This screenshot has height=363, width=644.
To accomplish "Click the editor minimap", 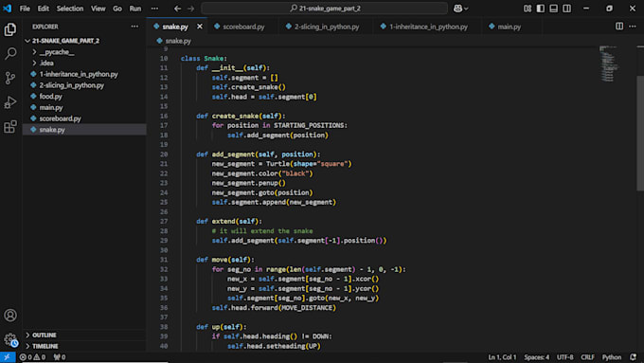I will tap(609, 64).
